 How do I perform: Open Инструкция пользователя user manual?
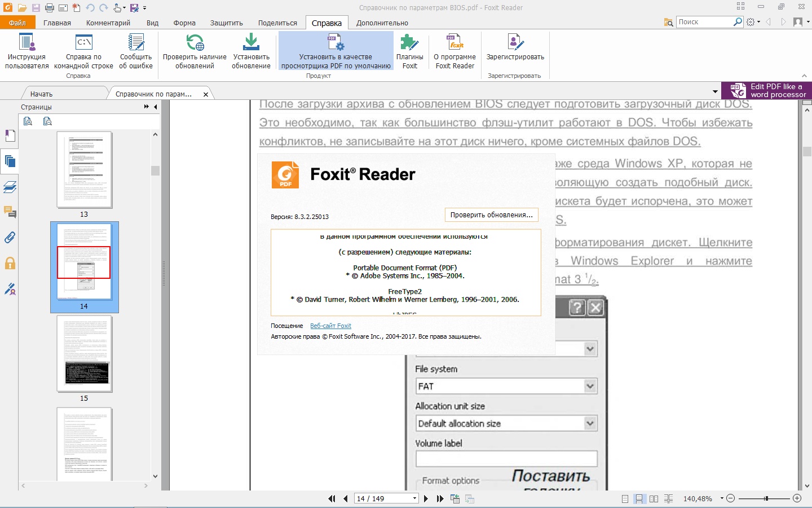click(x=27, y=51)
